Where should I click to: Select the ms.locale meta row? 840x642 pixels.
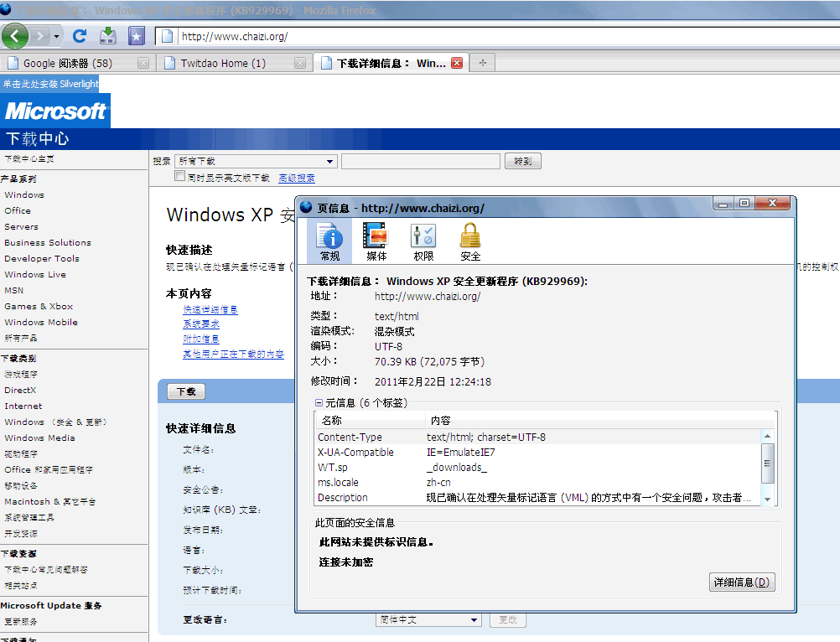click(x=538, y=483)
